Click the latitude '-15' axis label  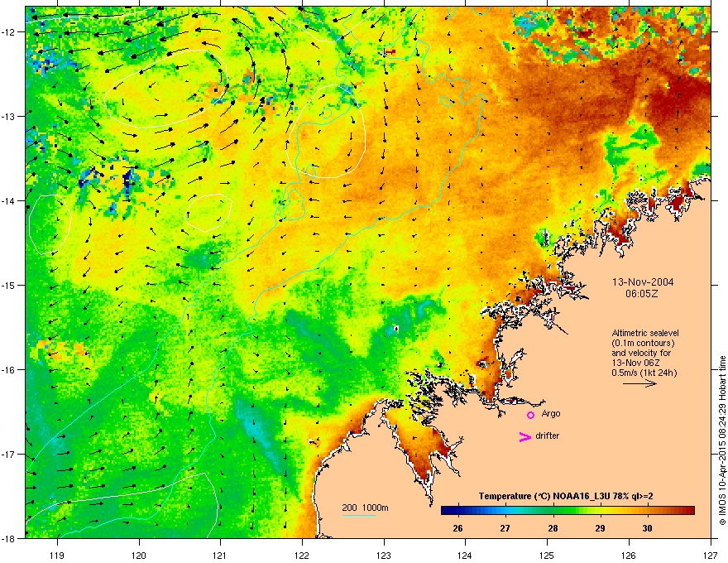click(8, 285)
